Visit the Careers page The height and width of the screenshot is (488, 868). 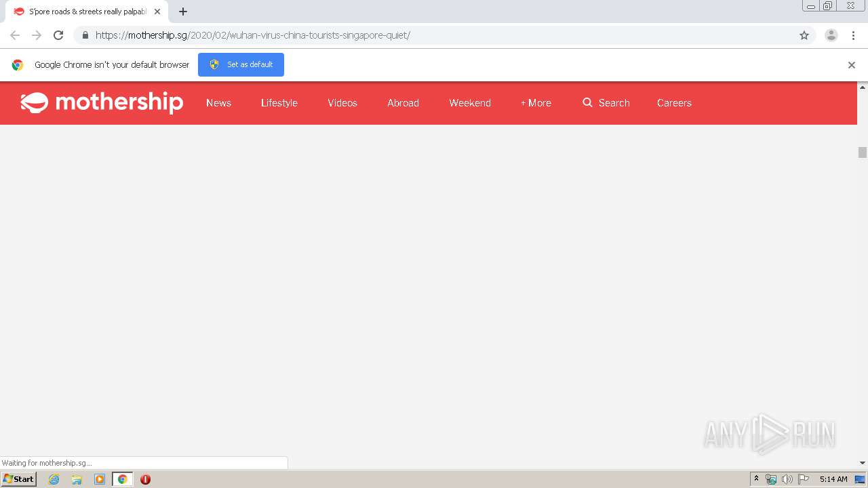(674, 103)
